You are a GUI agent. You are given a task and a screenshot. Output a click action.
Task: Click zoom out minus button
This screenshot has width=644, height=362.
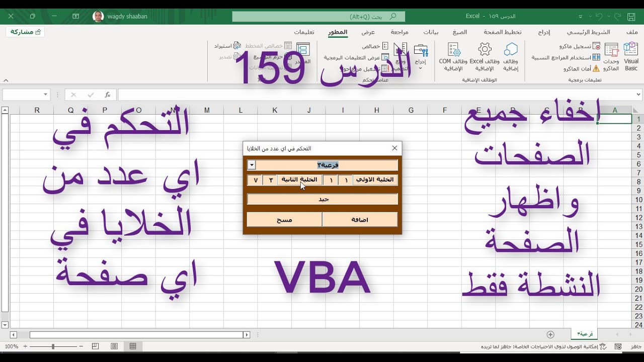coord(82,346)
